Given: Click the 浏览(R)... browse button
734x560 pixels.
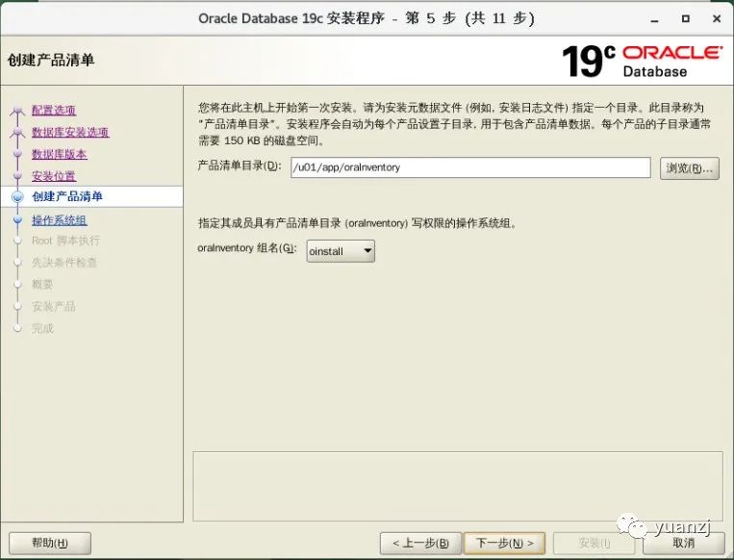Looking at the screenshot, I should coord(690,168).
